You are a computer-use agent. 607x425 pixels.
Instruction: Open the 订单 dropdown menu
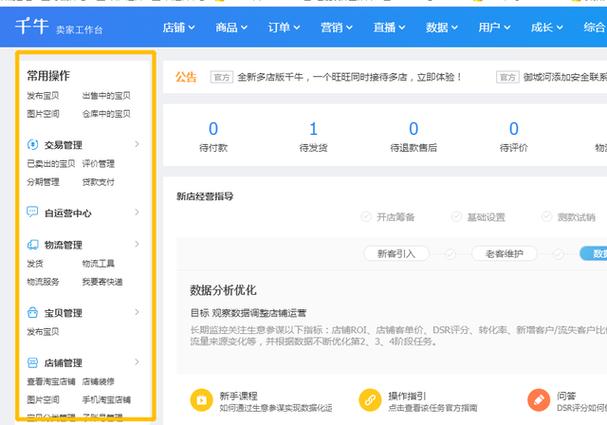(x=284, y=27)
